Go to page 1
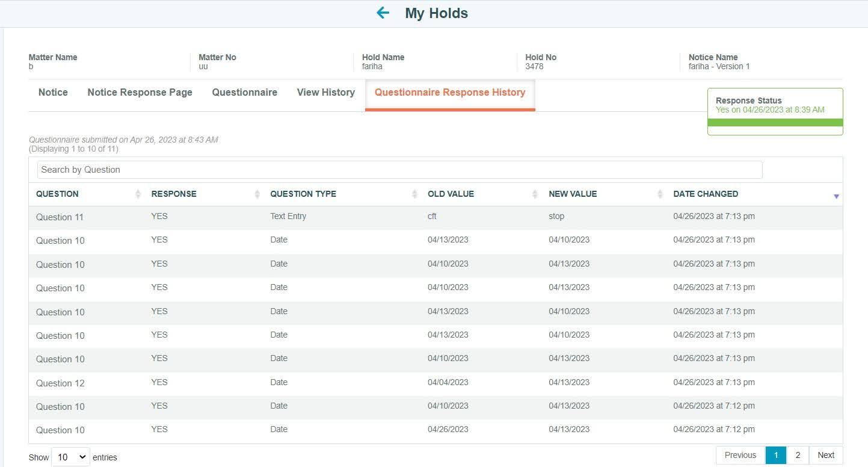Screen dimensions: 868x467 776,455
